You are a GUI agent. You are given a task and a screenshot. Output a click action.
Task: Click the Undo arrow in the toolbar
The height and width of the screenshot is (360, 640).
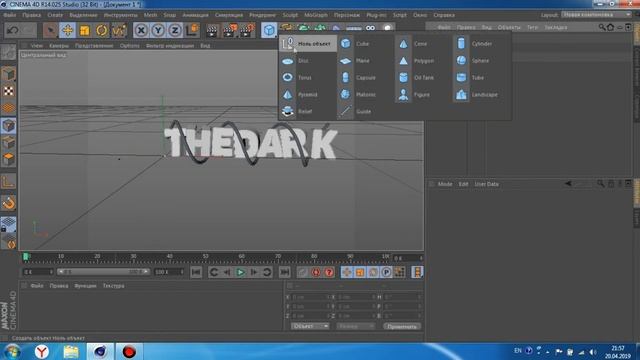click(x=13, y=30)
